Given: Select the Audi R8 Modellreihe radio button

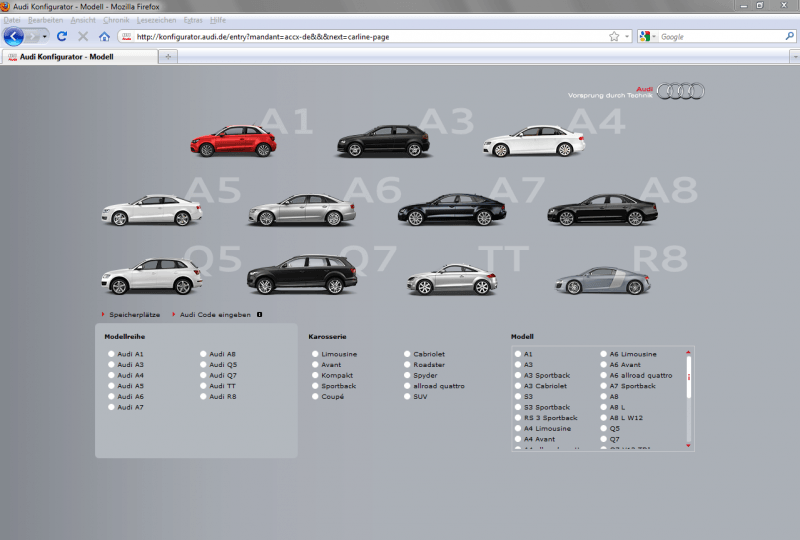Looking at the screenshot, I should click(x=203, y=397).
